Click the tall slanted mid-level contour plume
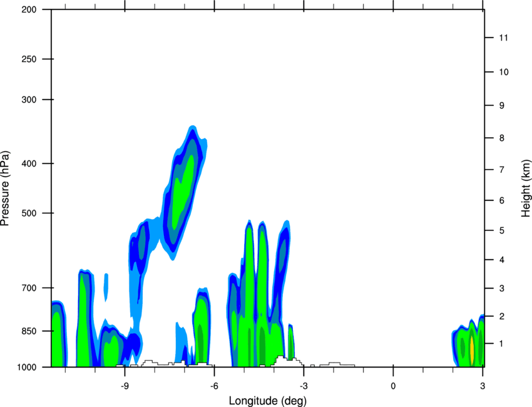This screenshot has height=407, width=532. (183, 192)
